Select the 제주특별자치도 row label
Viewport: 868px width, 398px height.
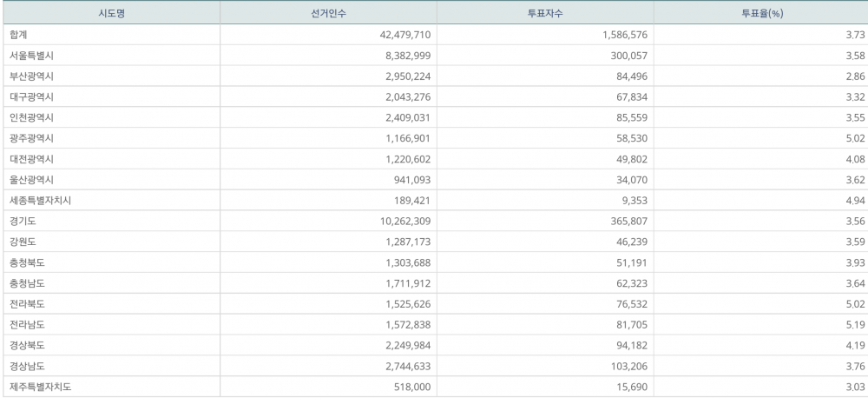[40, 387]
